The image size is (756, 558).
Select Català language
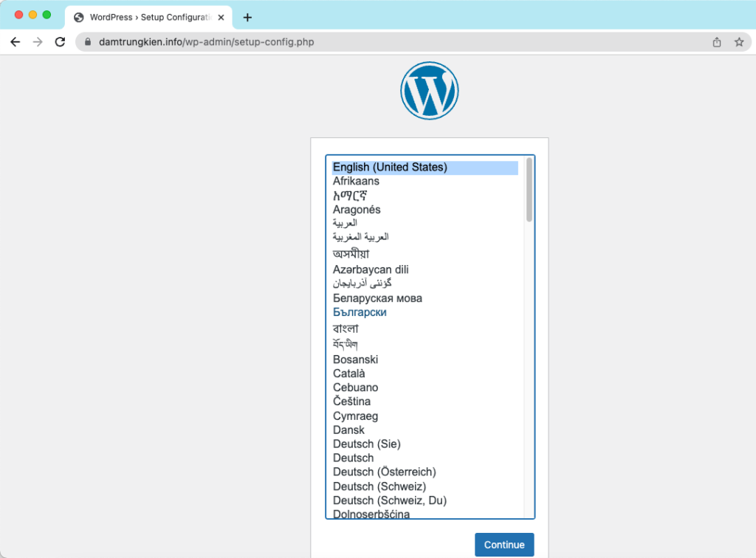[x=425, y=373]
